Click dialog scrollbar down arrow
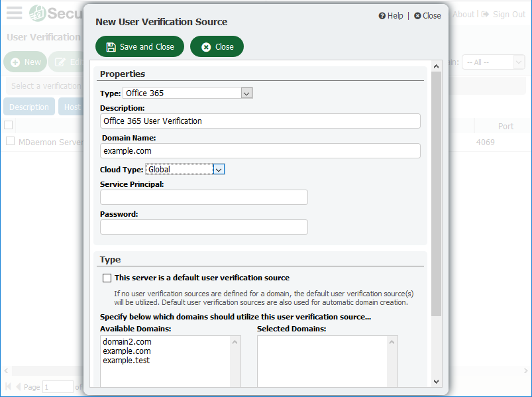Viewport: 532px width, 397px height. 437,382
